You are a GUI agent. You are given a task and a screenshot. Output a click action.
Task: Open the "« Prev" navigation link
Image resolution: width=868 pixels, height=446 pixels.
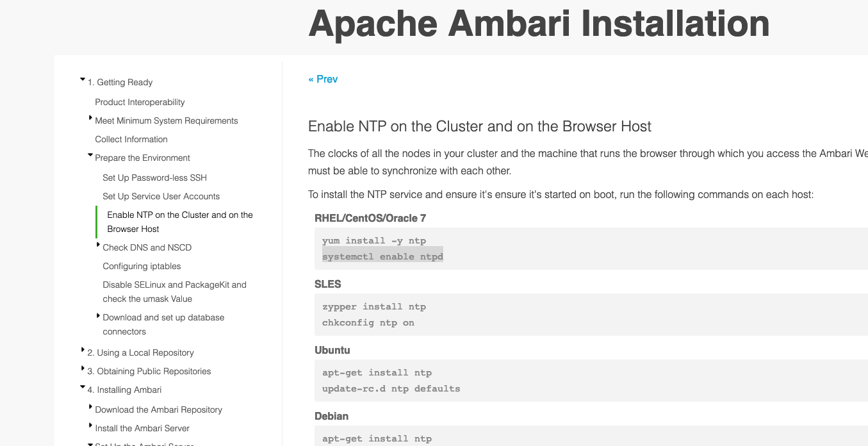tap(323, 79)
